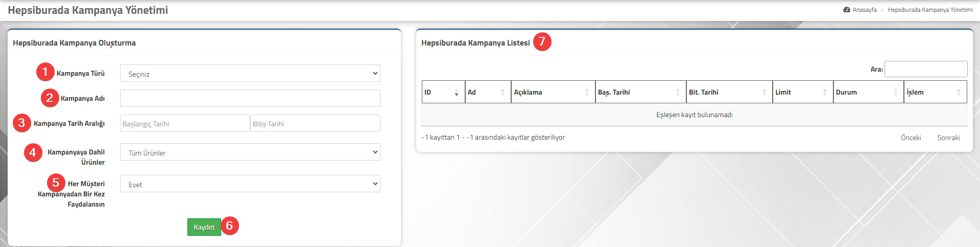Click the green Kaydet button
Viewport: 980px width, 247px height.
pos(204,227)
